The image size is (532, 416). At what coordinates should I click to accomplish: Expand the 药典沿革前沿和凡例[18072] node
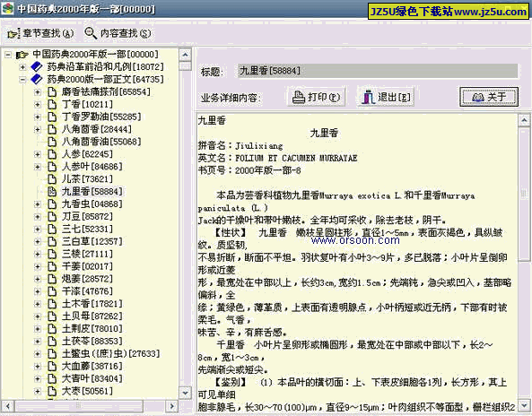point(22,66)
